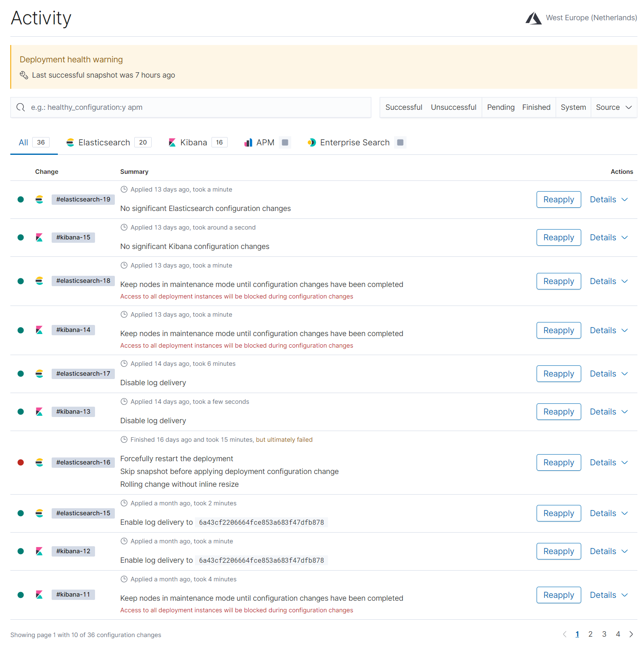
Task: Switch to the Kibana tab
Action: (x=198, y=142)
